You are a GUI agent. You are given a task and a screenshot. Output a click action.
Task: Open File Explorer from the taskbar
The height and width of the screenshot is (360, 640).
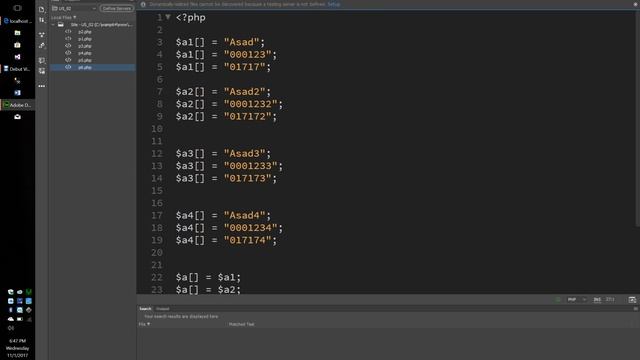(x=17, y=33)
